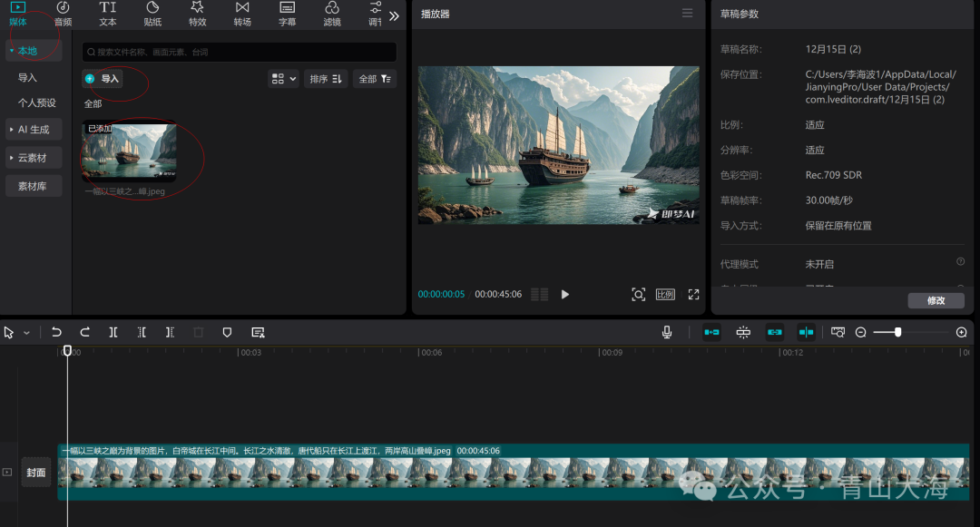This screenshot has height=527, width=980.
Task: Click the timeline zoom slider handle
Action: 897,333
